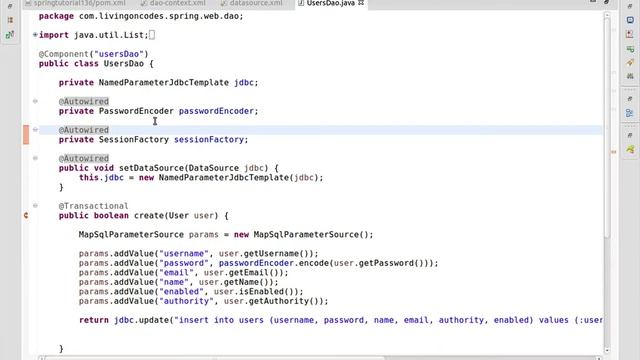This screenshot has width=640, height=360.
Task: Jump to the orange mark in the overview ruler
Action: (x=613, y=152)
